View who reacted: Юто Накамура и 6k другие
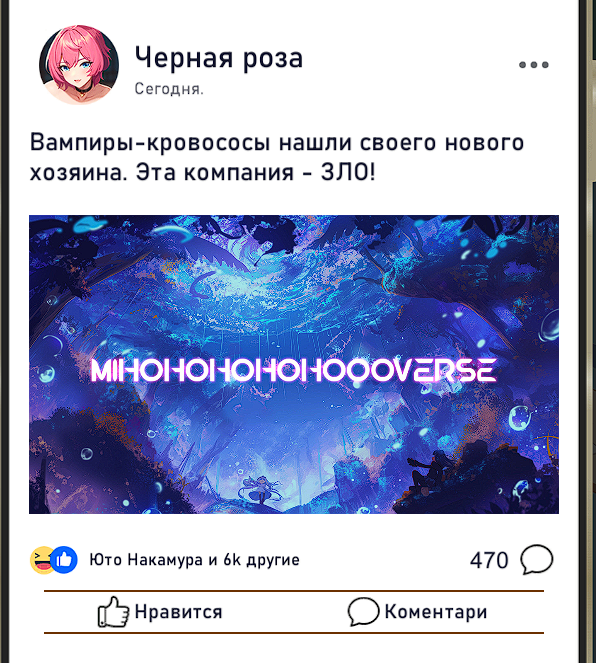 [x=194, y=559]
